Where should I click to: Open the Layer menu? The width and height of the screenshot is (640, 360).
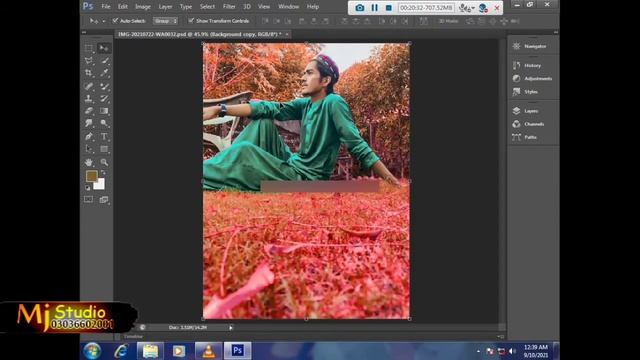pos(165,7)
